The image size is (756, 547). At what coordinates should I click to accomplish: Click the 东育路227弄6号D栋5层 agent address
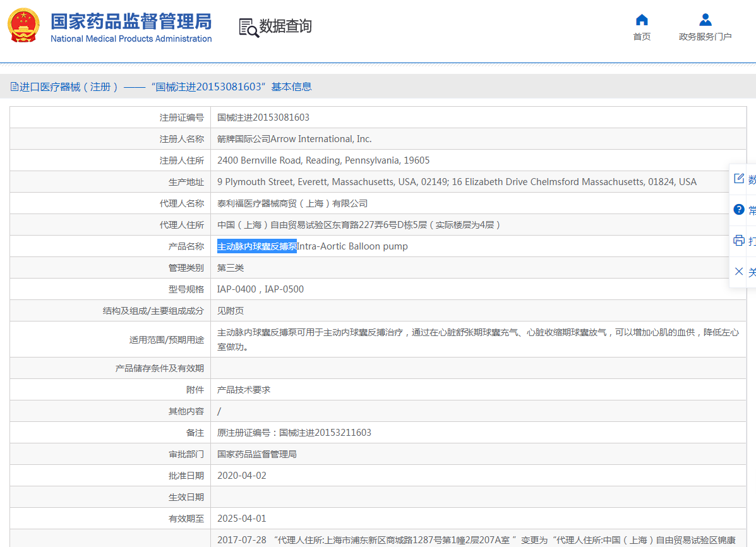358,225
